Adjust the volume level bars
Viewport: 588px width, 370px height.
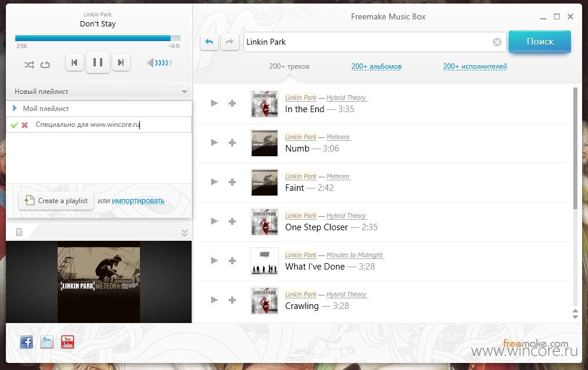coord(163,62)
